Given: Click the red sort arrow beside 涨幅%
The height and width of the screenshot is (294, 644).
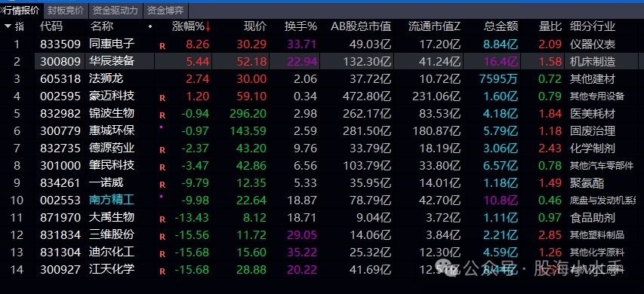Looking at the screenshot, I should (x=208, y=27).
